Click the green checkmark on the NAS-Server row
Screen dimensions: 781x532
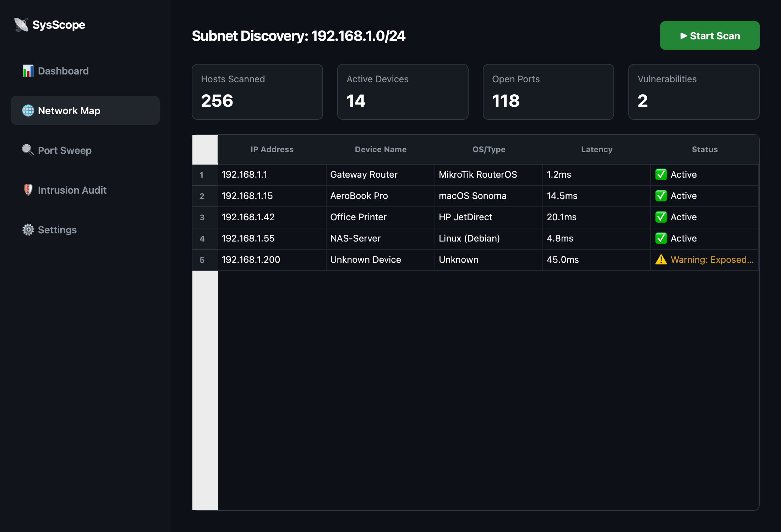661,238
